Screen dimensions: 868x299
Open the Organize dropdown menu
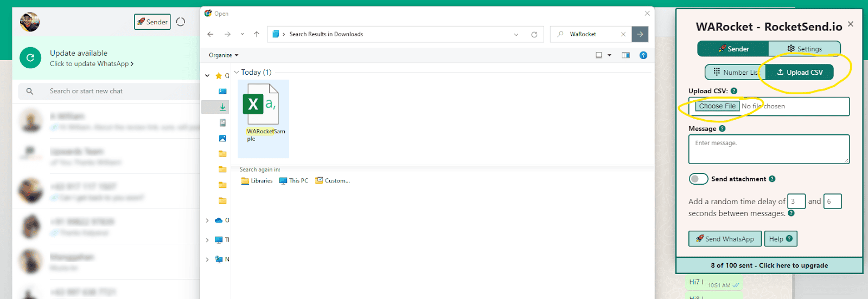point(224,55)
